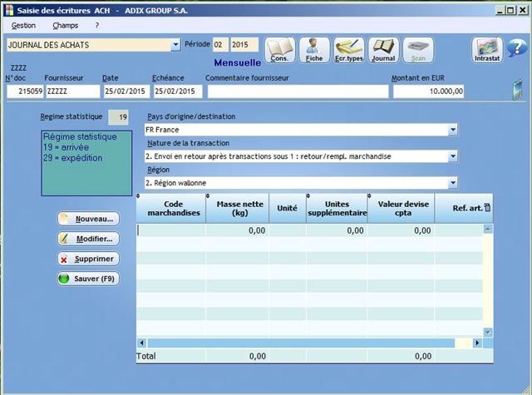Click first row Valeur devise value 0,00

pyautogui.click(x=422, y=230)
